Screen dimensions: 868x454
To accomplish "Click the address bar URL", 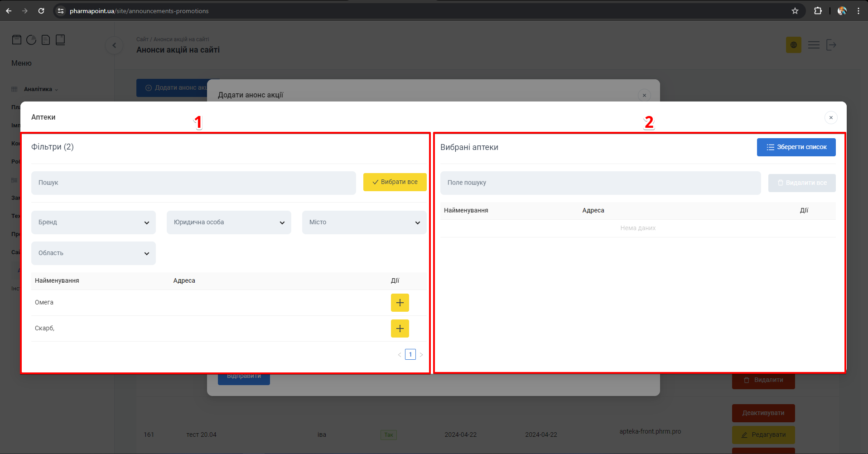I will [139, 11].
